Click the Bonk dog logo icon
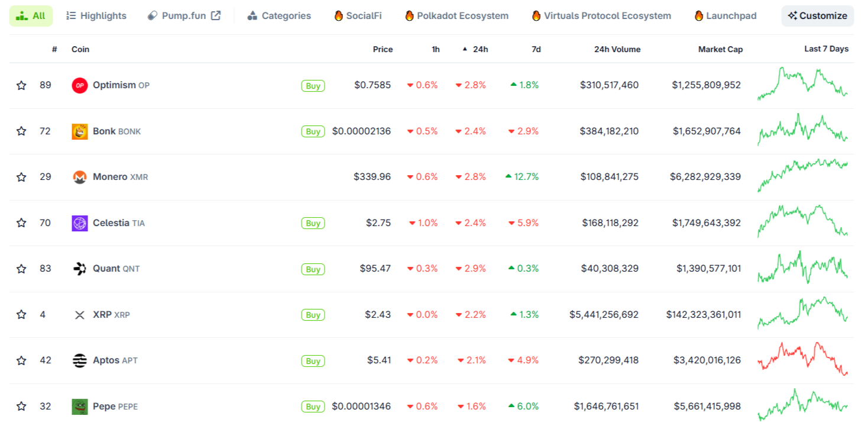This screenshot has height=429, width=868. [x=80, y=131]
